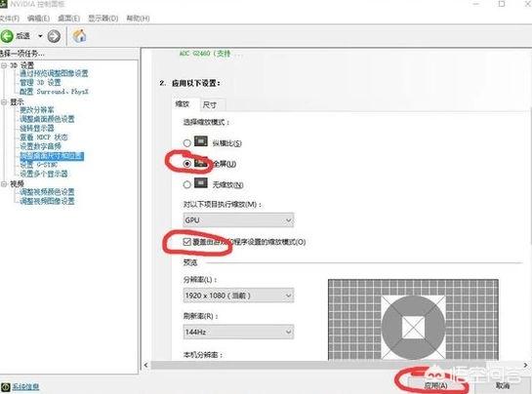Open Configure Surround, PhysX item
This screenshot has width=532, height=394.
click(x=54, y=92)
